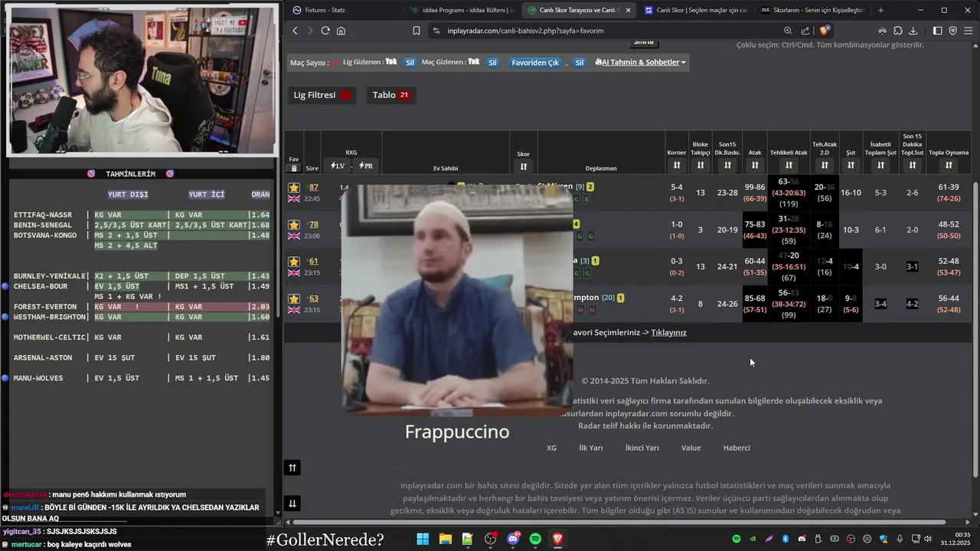Screen dimensions: 980x551
Task: Open the browser home page icon
Action: tap(341, 31)
